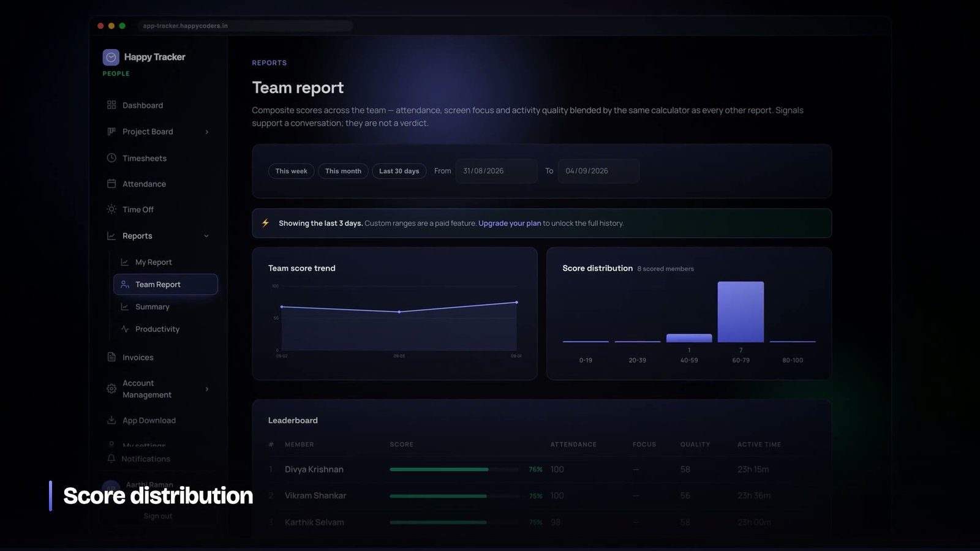980x551 pixels.
Task: Click the "Karthik Selvam" leaderboard name
Action: (314, 522)
